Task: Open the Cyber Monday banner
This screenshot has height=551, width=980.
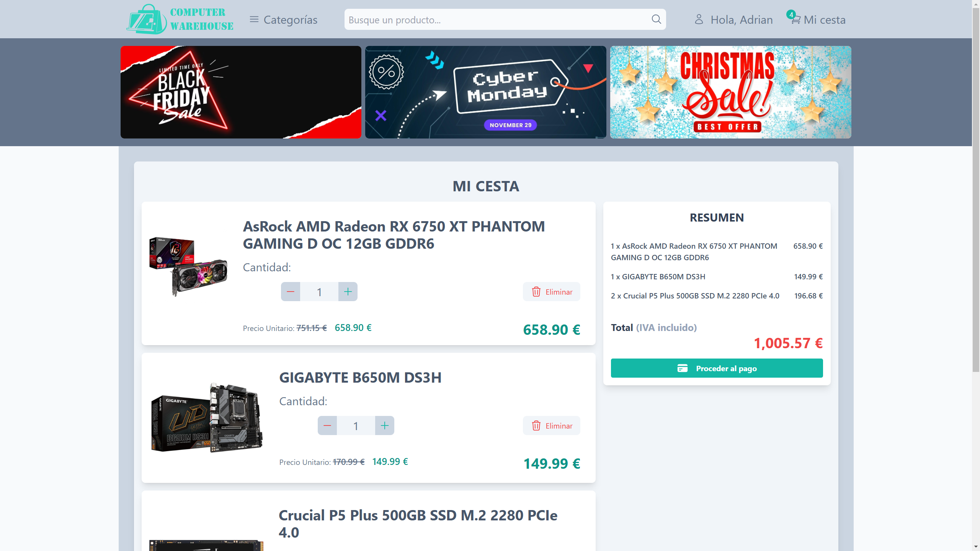Action: click(x=486, y=92)
